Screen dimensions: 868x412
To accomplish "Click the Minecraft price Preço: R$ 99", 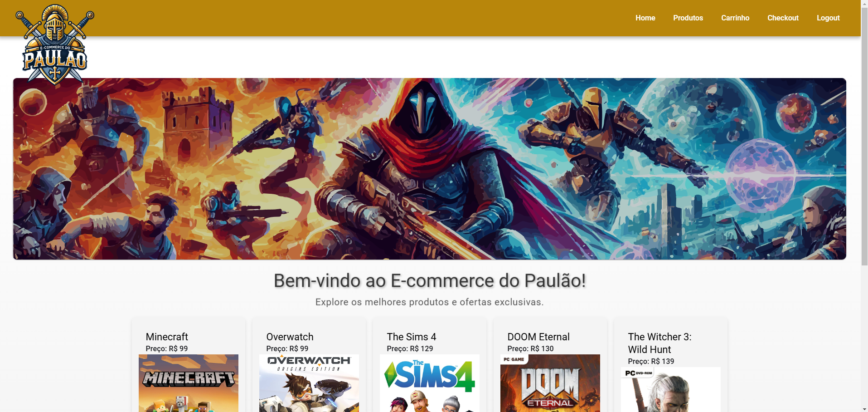I will coord(166,348).
